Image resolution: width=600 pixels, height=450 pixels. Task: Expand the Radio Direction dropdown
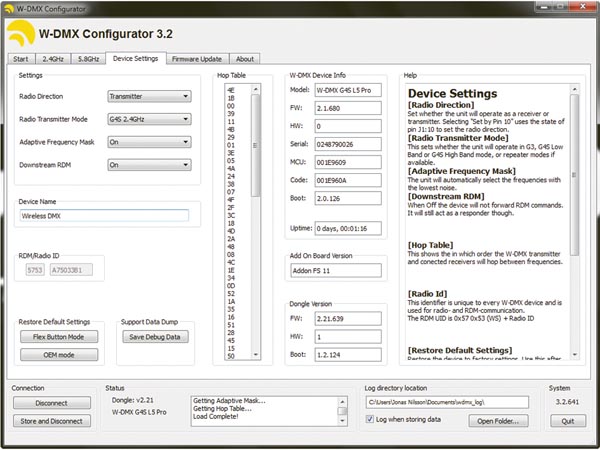[x=149, y=96]
